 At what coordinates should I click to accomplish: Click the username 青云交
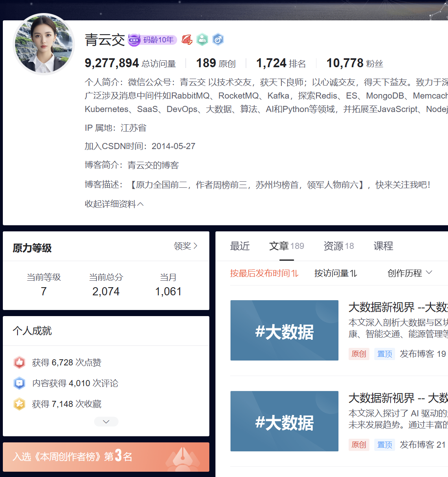[105, 40]
